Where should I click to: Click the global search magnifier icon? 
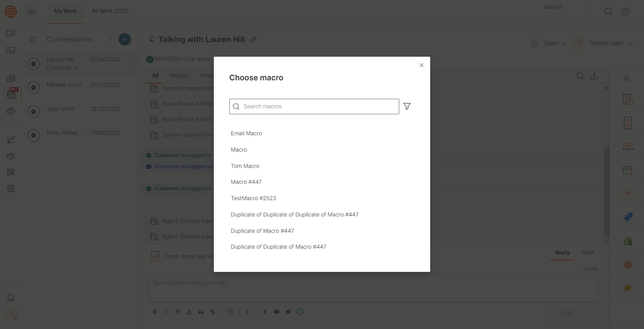(x=608, y=12)
